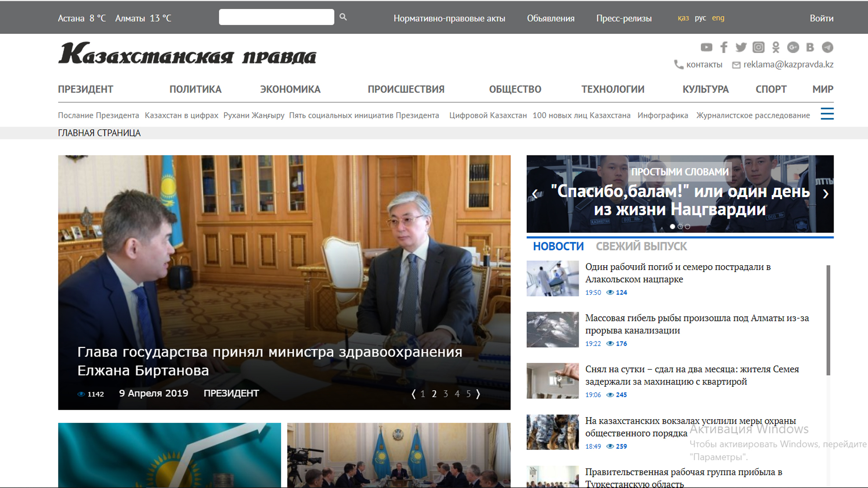Switch language to eng
This screenshot has width=868, height=488.
pos(718,18)
